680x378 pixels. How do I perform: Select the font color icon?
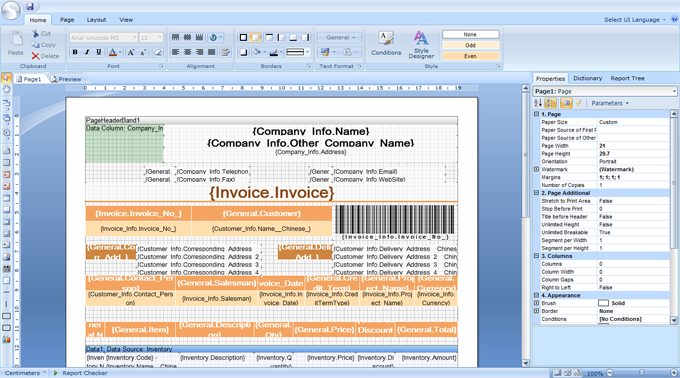click(x=113, y=52)
